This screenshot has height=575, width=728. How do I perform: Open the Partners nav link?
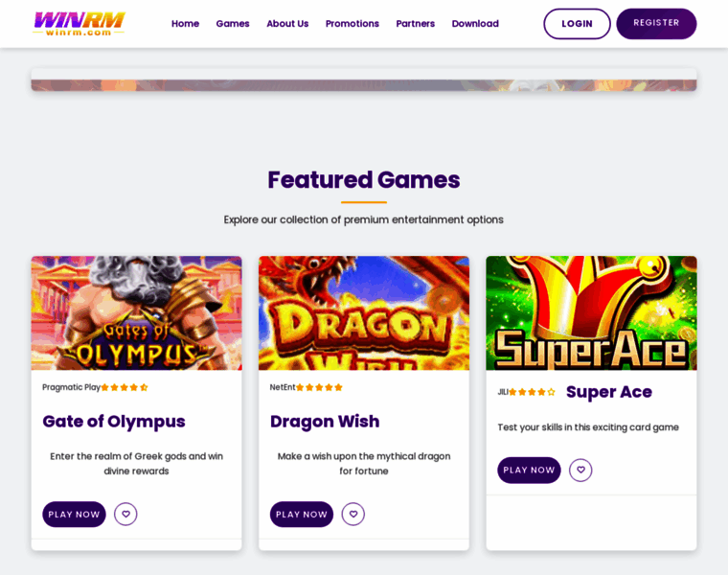click(415, 24)
